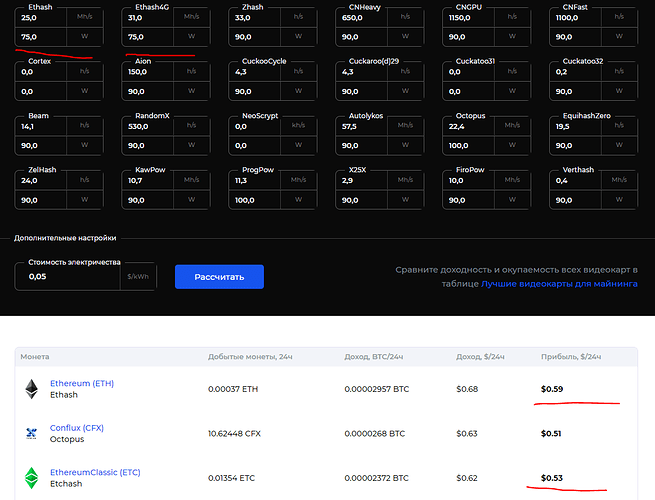Edit the EquihashZero hashrate field 19,5
Viewport: 655px width, 500px height.
[576, 127]
